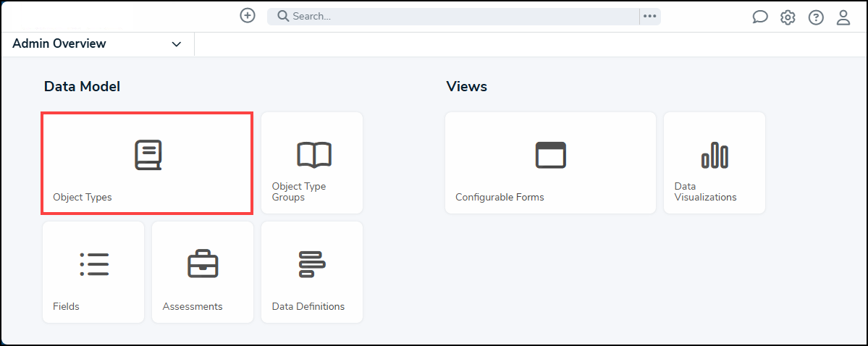Click the plus create-new icon
The width and height of the screenshot is (868, 346).
248,15
